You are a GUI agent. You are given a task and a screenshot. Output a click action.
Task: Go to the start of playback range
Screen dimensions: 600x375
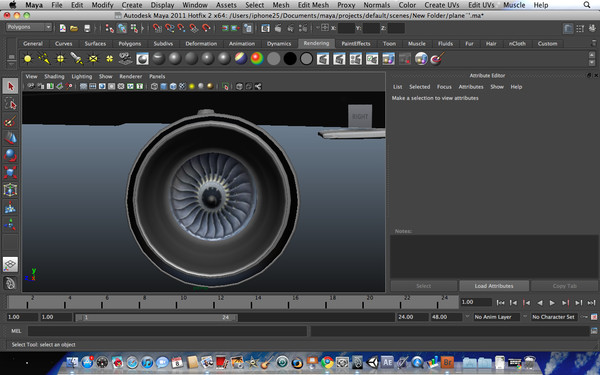[x=500, y=303]
